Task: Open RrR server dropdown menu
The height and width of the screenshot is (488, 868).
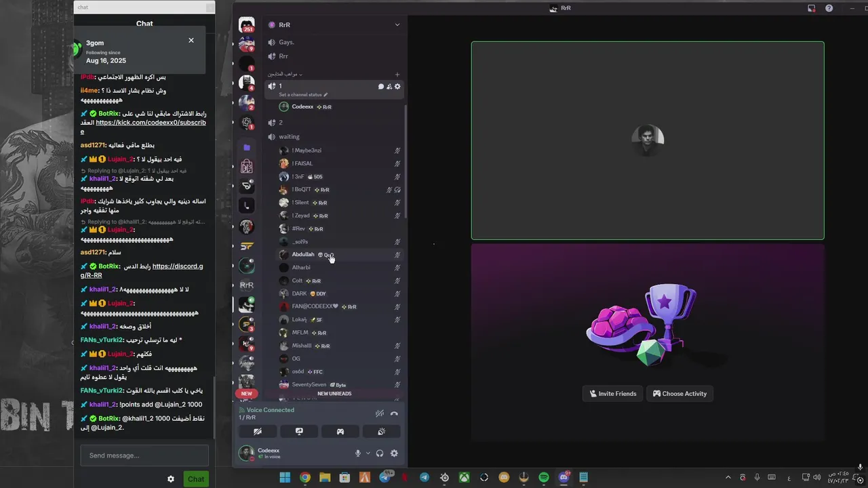Action: coord(397,25)
